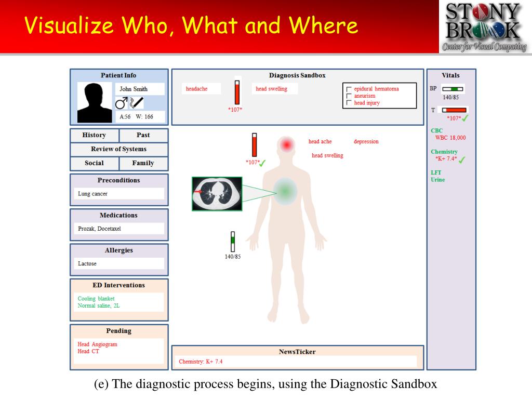Click the 140/85 reading under BP in Vitals
The image size is (532, 399).
[450, 97]
